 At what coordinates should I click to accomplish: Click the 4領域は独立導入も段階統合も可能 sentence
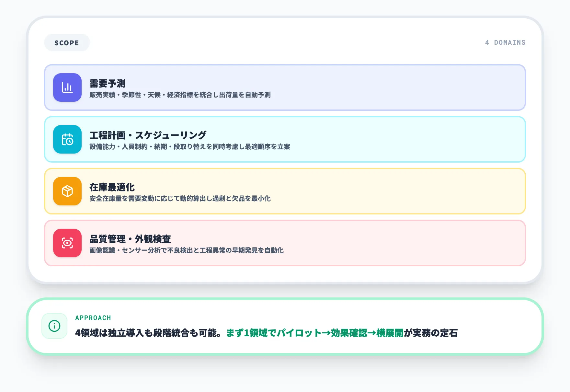point(148,333)
